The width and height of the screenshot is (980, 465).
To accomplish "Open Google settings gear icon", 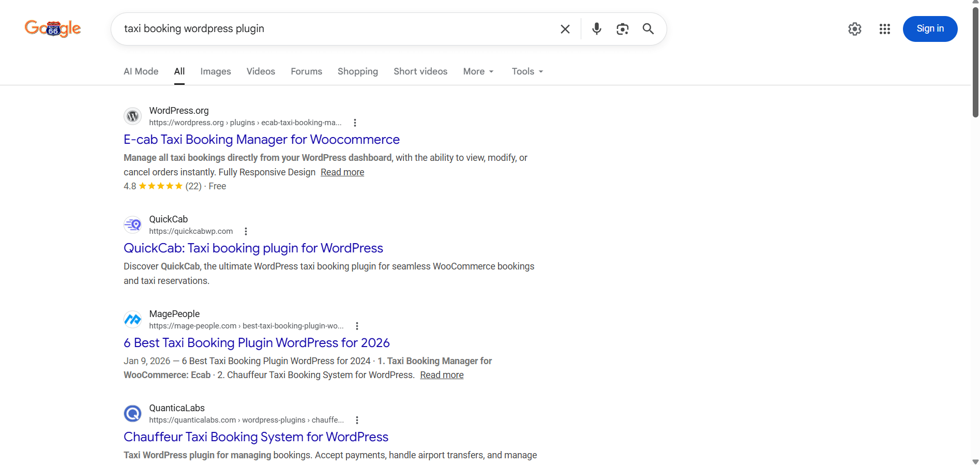I will pos(854,29).
